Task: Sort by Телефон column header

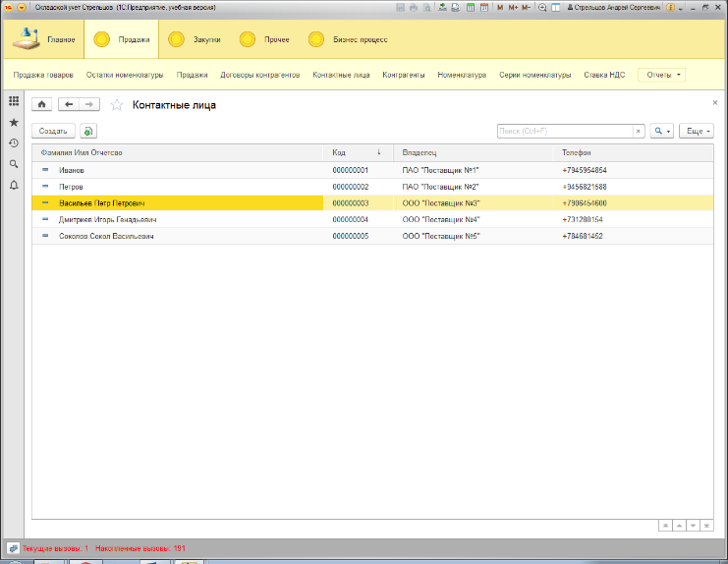Action: (x=634, y=152)
